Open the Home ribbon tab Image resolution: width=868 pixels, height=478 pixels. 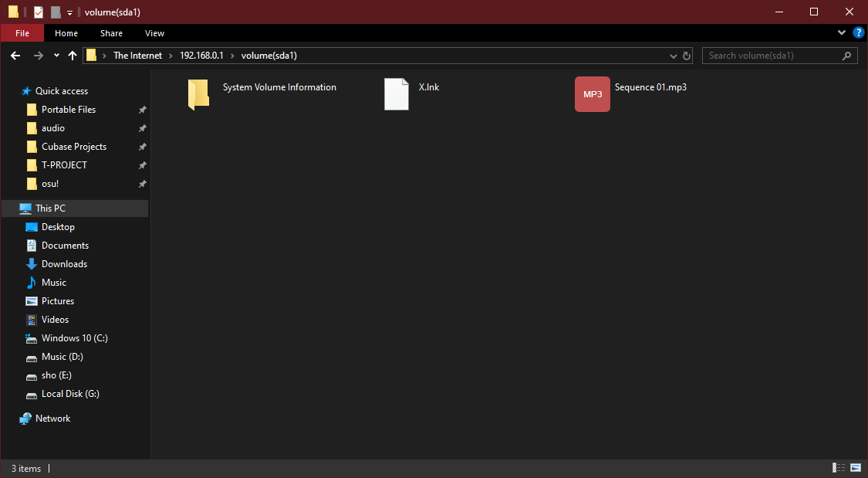coord(66,33)
